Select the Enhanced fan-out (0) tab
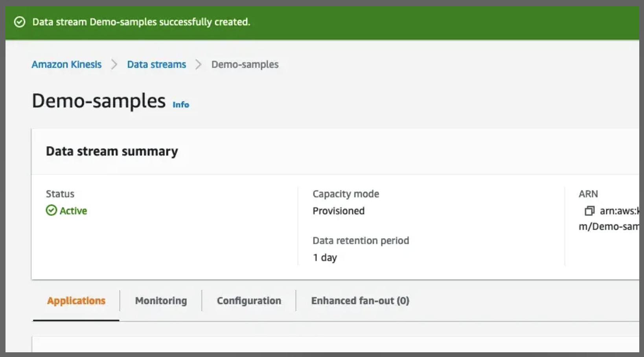This screenshot has width=644, height=357. tap(360, 300)
